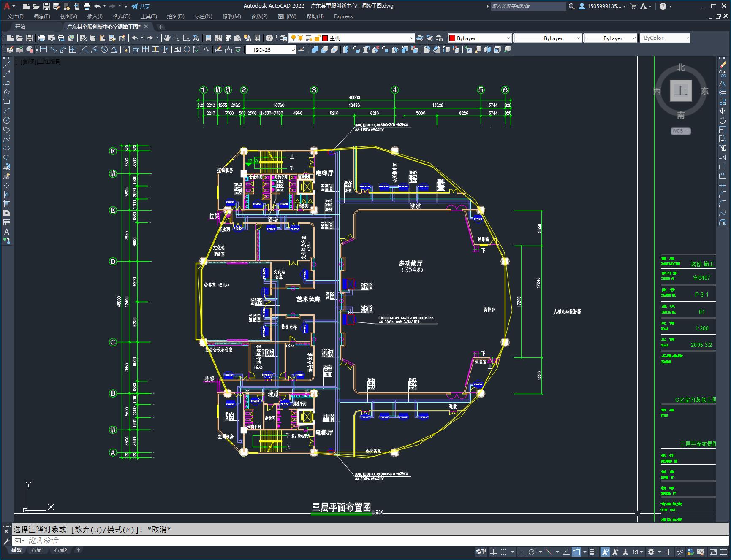Toggle polar tracking in status bar
This screenshot has width=731, height=560.
532,552
